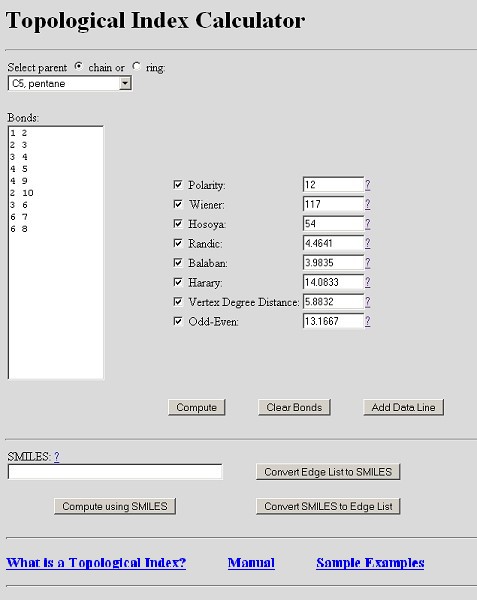Disable the Balaban index checkbox
This screenshot has height=600, width=477.
178,262
